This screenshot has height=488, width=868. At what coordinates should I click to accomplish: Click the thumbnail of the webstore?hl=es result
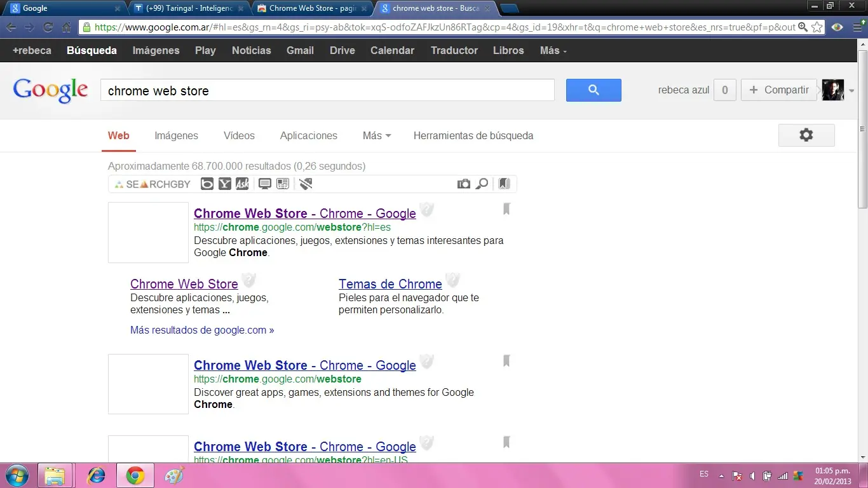click(148, 233)
